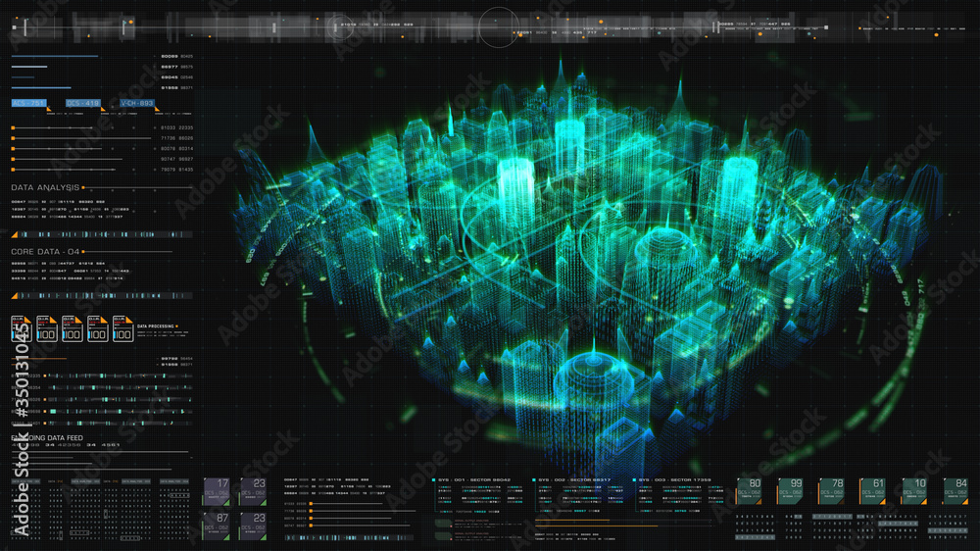980x551 pixels.
Task: Click the small circle reticle in top bar
Action: [x=339, y=26]
